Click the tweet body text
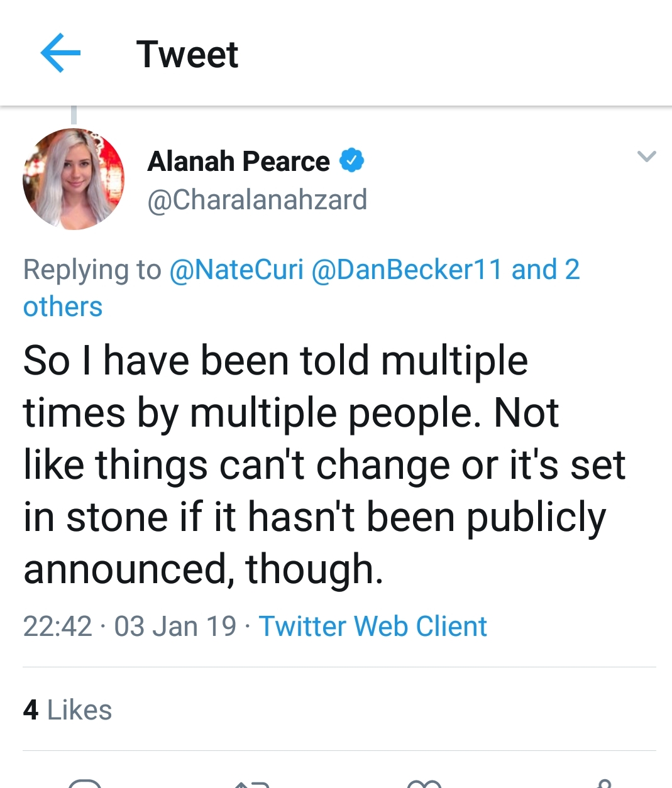Image resolution: width=672 pixels, height=788 pixels. pos(314,465)
